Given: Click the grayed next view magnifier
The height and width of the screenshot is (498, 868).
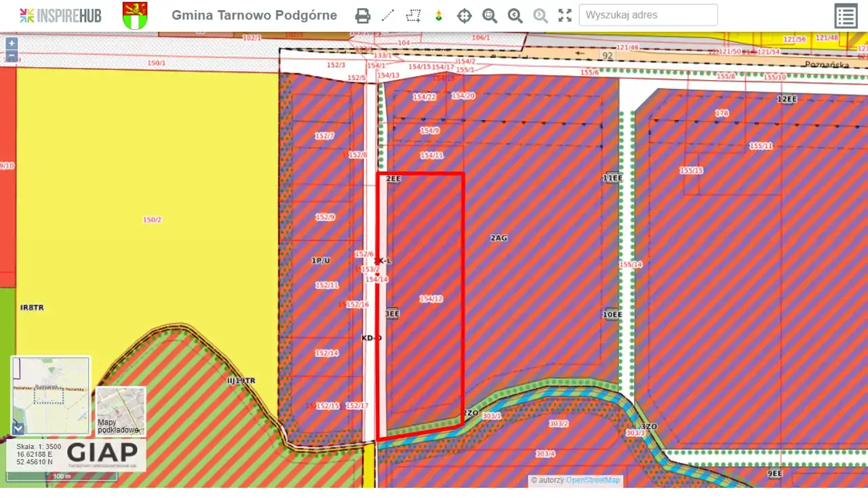Looking at the screenshot, I should pos(540,16).
